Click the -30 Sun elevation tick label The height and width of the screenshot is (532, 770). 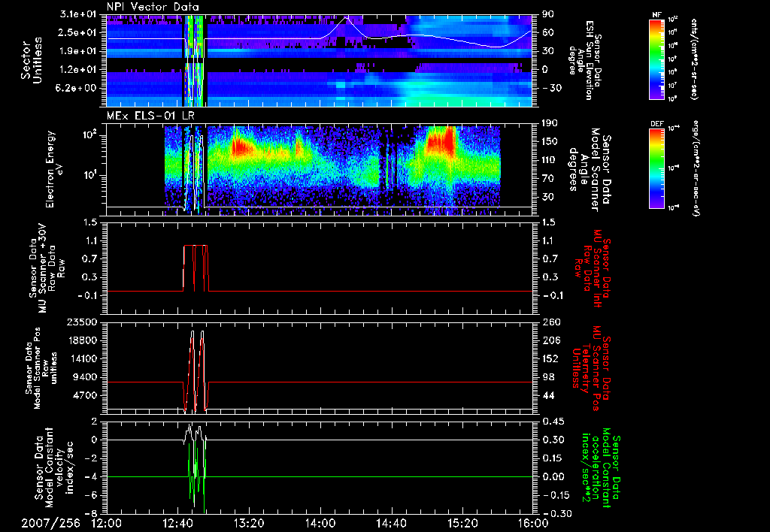(551, 88)
